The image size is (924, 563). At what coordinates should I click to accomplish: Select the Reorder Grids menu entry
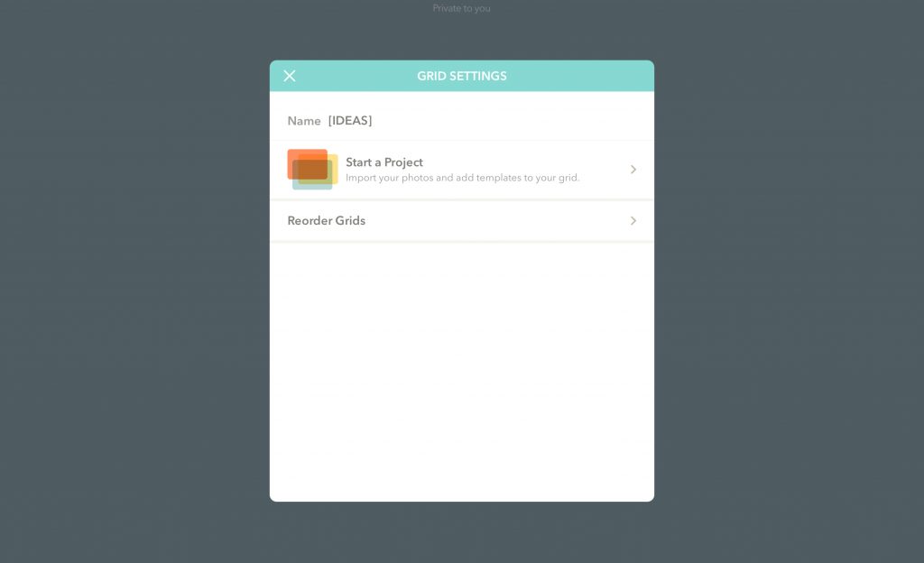pyautogui.click(x=462, y=221)
